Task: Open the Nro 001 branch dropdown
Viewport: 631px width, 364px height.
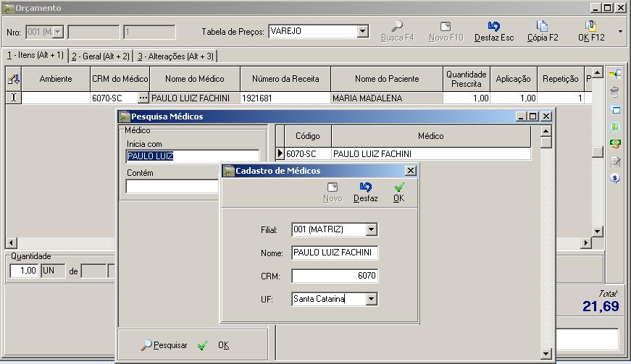Action: (x=58, y=32)
